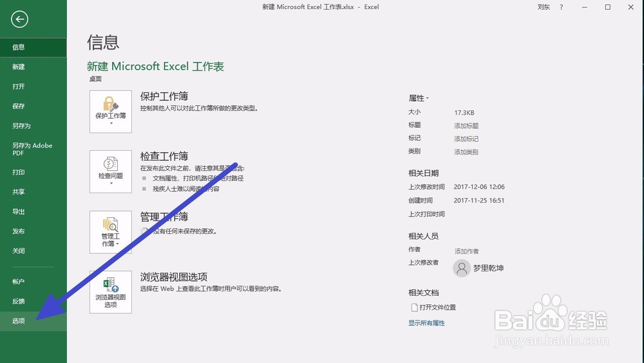Select 打开 (Open) in the sidebar

pyautogui.click(x=33, y=86)
